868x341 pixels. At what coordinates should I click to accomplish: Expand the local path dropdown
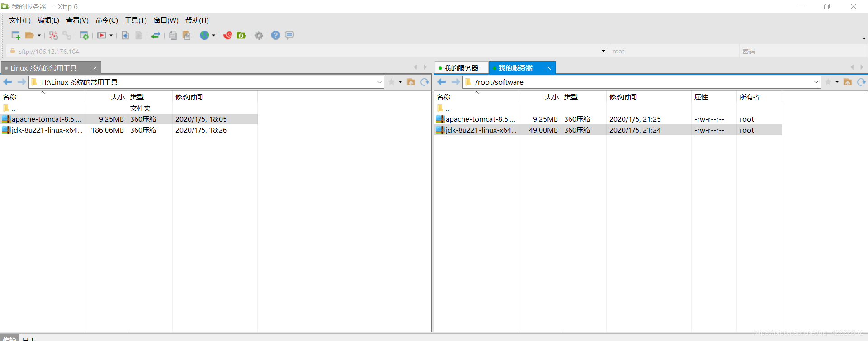(379, 82)
